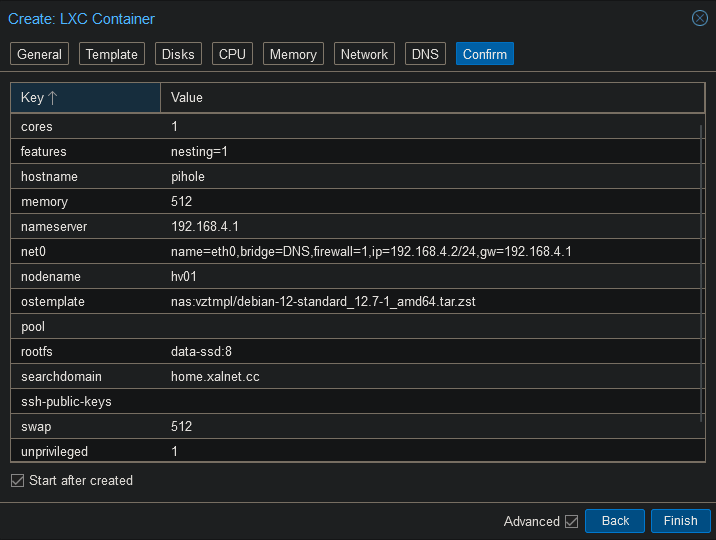
Task: Toggle the Advanced checkbox
Action: (572, 521)
